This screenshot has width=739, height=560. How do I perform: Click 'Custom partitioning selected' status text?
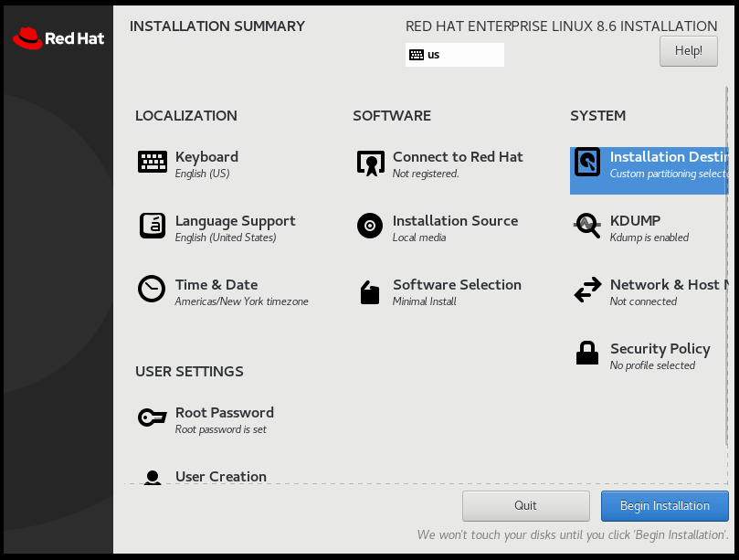tap(670, 174)
